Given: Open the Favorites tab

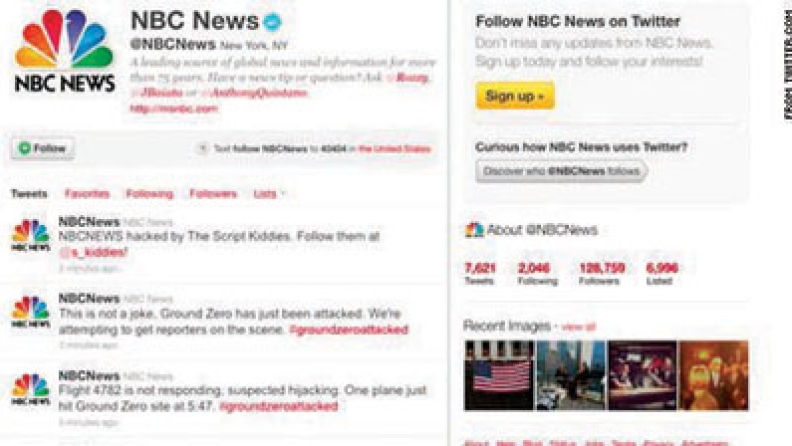Looking at the screenshot, I should (87, 193).
